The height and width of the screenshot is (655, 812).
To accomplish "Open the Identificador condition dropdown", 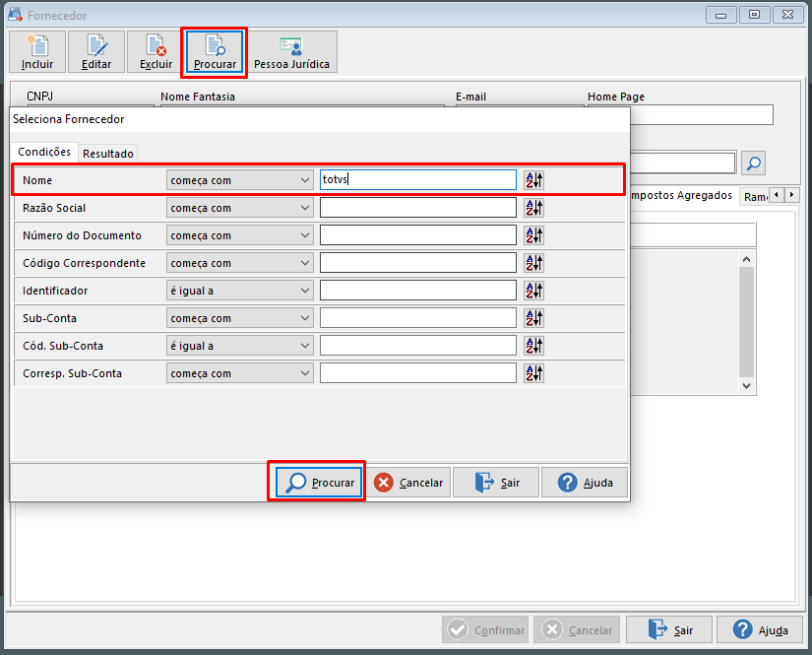I will click(240, 291).
